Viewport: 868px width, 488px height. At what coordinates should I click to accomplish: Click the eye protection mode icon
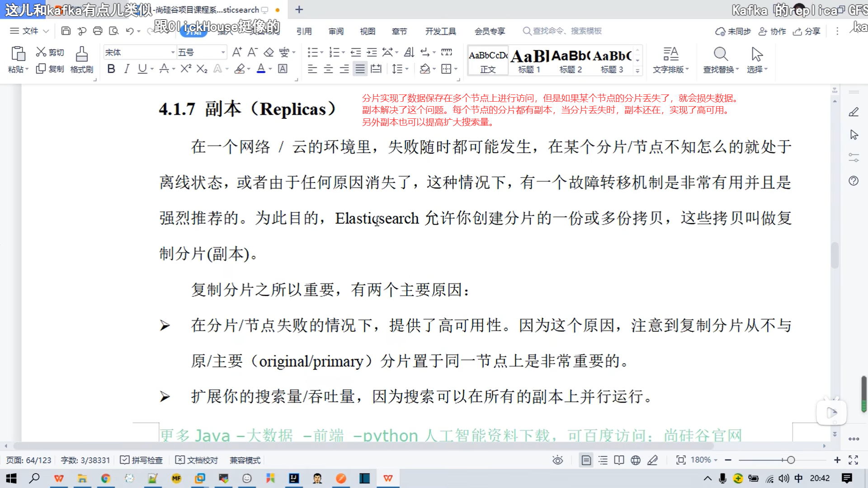(557, 460)
